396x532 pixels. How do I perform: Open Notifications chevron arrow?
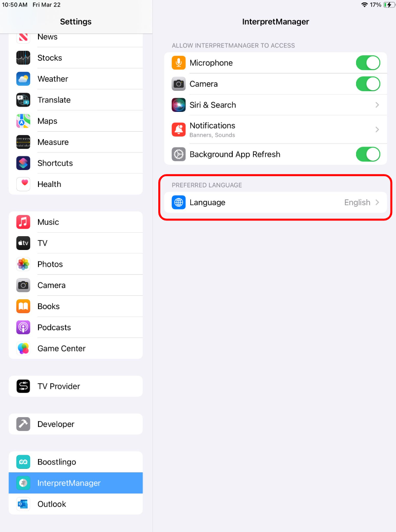(377, 130)
